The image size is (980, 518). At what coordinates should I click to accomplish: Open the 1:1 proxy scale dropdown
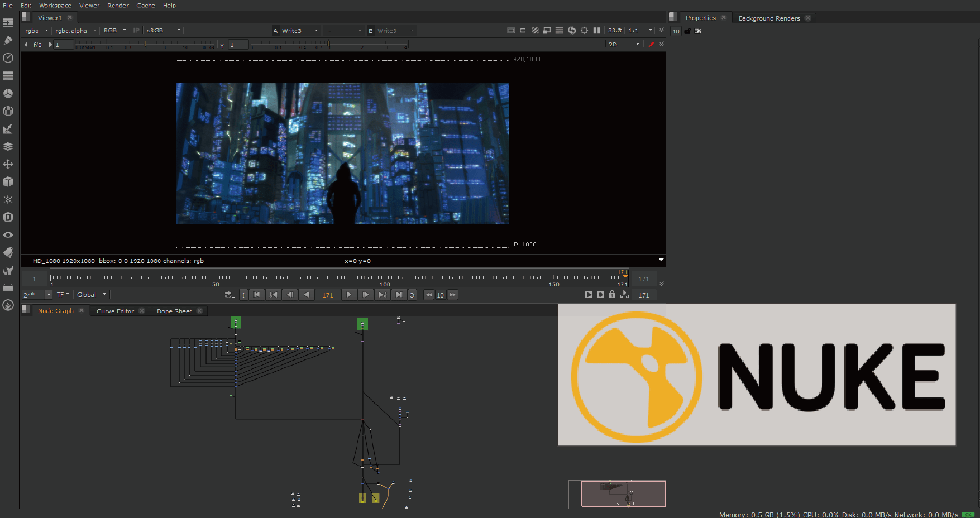pyautogui.click(x=639, y=31)
